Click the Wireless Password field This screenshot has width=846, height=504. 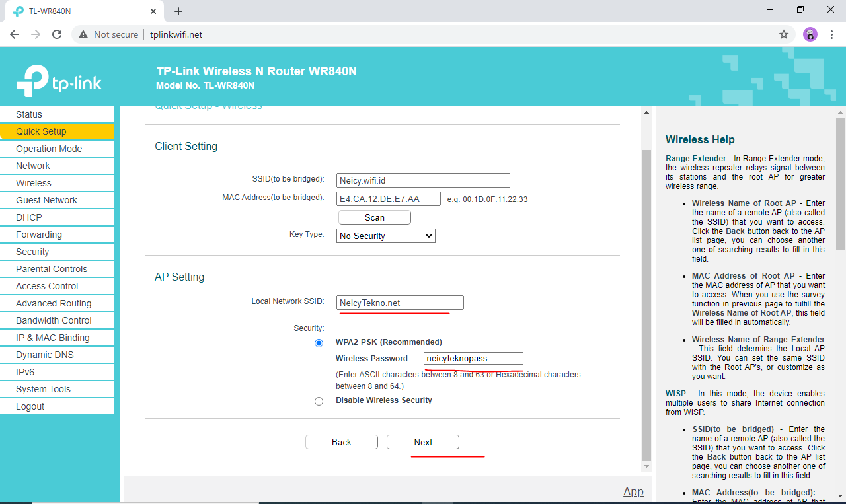tap(473, 359)
